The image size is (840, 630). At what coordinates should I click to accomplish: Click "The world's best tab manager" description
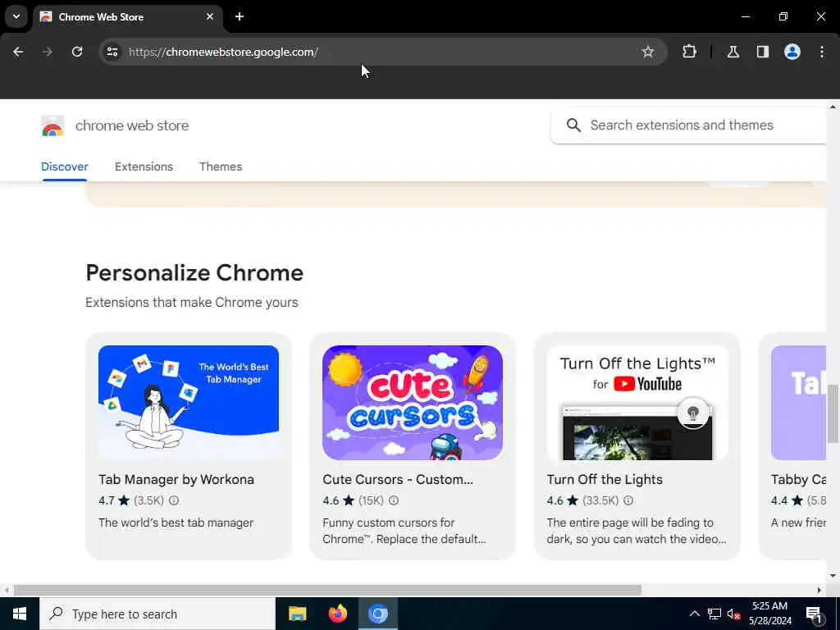[x=176, y=523]
